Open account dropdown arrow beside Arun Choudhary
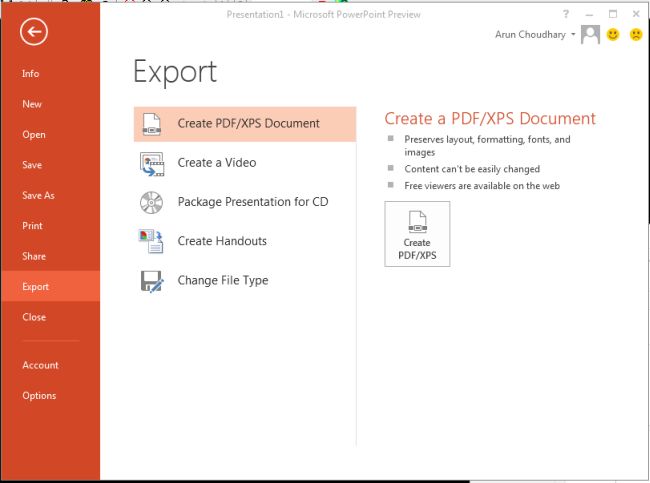Viewport: 650px width, 483px height. (573, 34)
